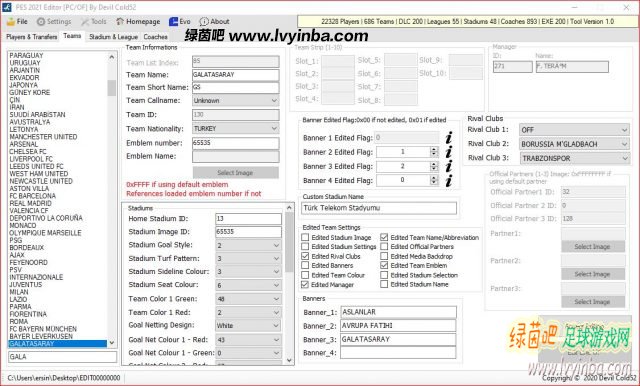The height and width of the screenshot is (386, 640).
Task: Uncheck Edited Manager checkbox
Action: point(305,284)
